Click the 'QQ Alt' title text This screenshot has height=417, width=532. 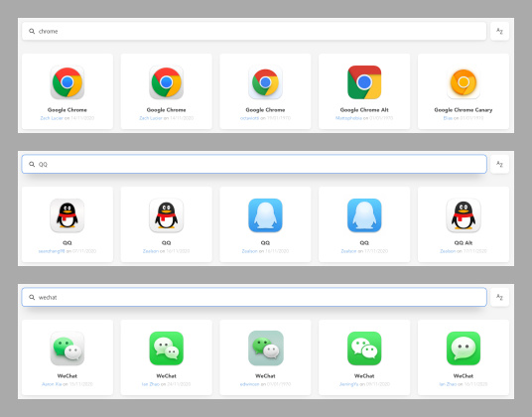click(464, 243)
